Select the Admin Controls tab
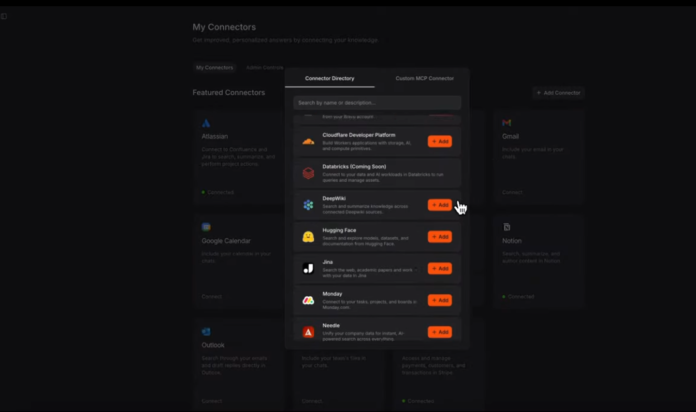This screenshot has height=412, width=696. [x=265, y=67]
